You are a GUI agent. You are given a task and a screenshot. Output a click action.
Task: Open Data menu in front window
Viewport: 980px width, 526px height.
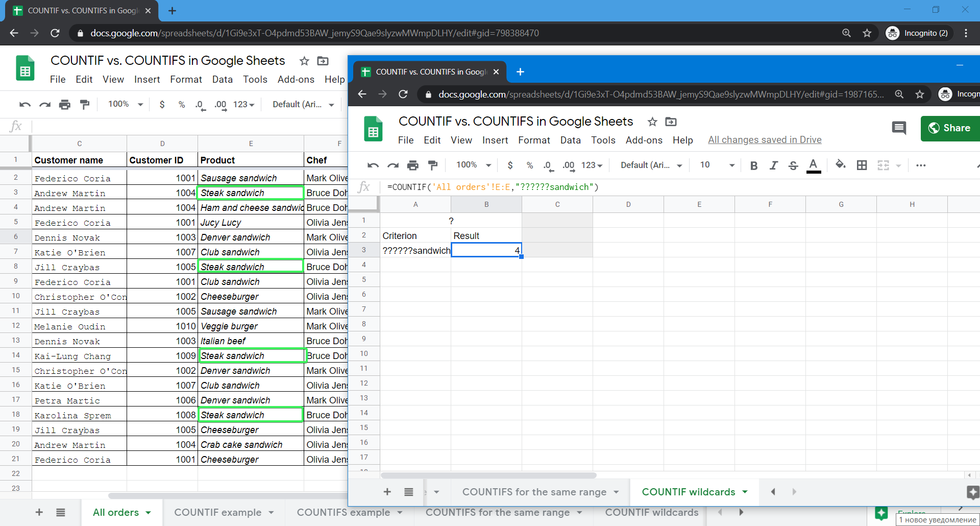point(571,140)
